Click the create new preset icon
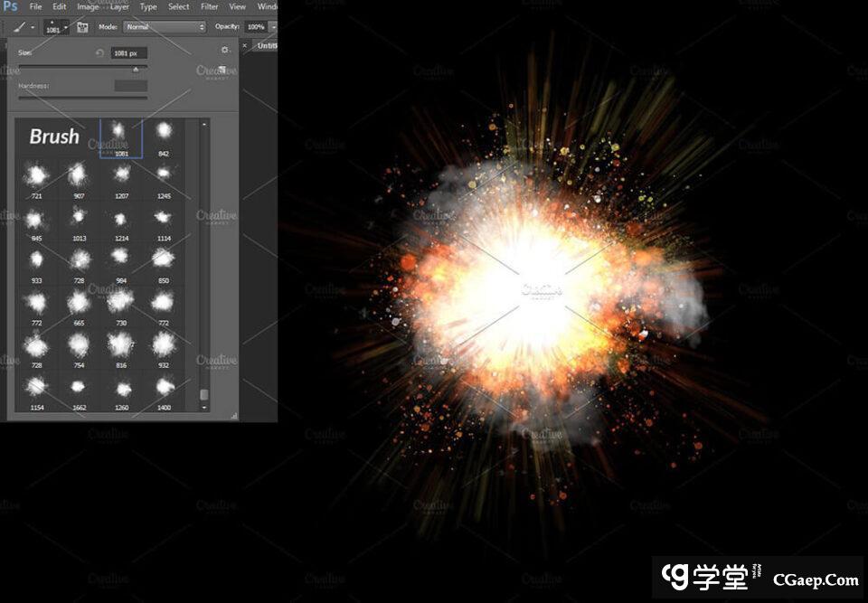Screen dimensions: 868x603 pos(222,70)
